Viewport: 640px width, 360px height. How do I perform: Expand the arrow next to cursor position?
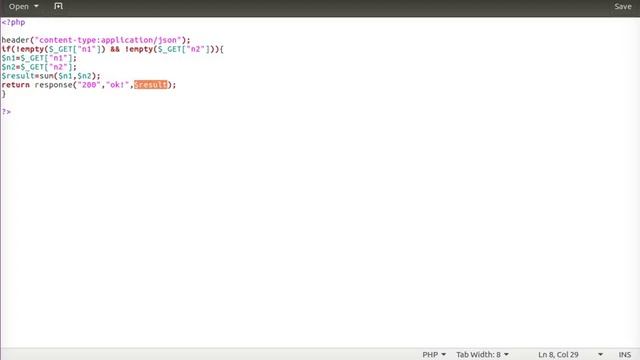coord(600,354)
